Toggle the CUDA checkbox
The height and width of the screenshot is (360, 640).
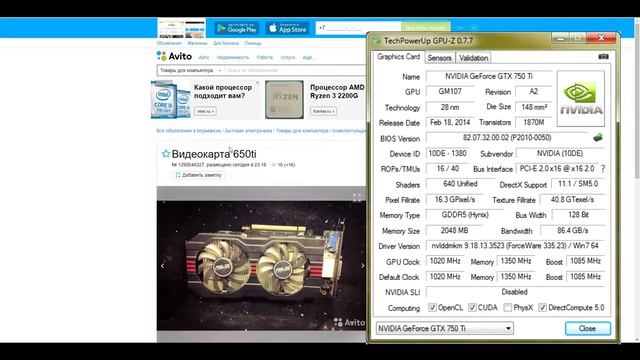(x=472, y=307)
